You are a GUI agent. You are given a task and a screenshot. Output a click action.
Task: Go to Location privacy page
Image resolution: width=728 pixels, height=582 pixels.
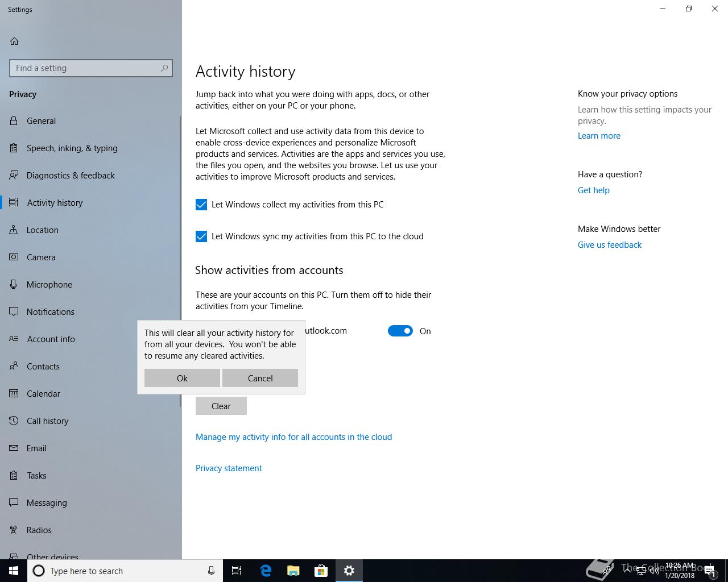click(90, 230)
